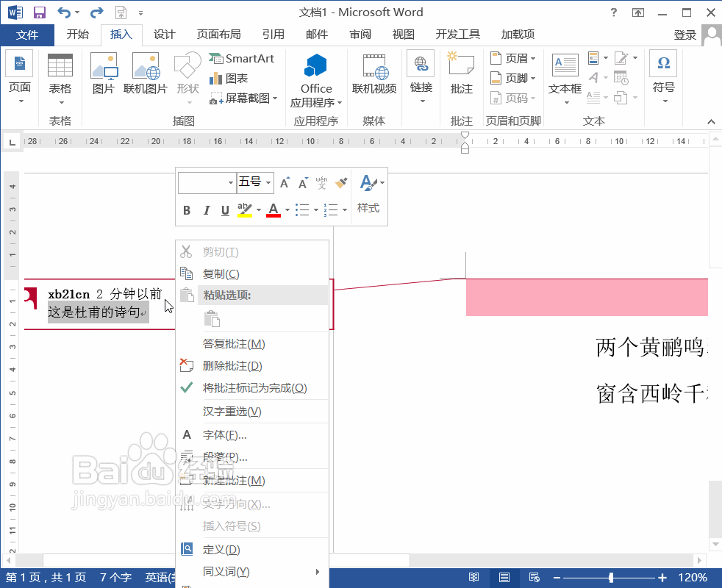This screenshot has height=588, width=722.
Task: Toggle italic formatting in mini toolbar
Action: pos(206,210)
